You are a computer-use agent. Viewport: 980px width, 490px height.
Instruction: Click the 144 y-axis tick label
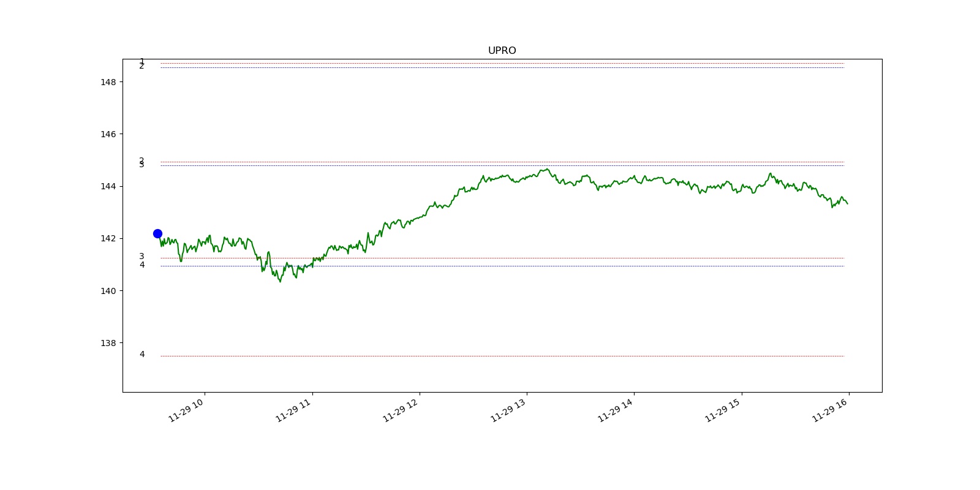click(x=108, y=186)
